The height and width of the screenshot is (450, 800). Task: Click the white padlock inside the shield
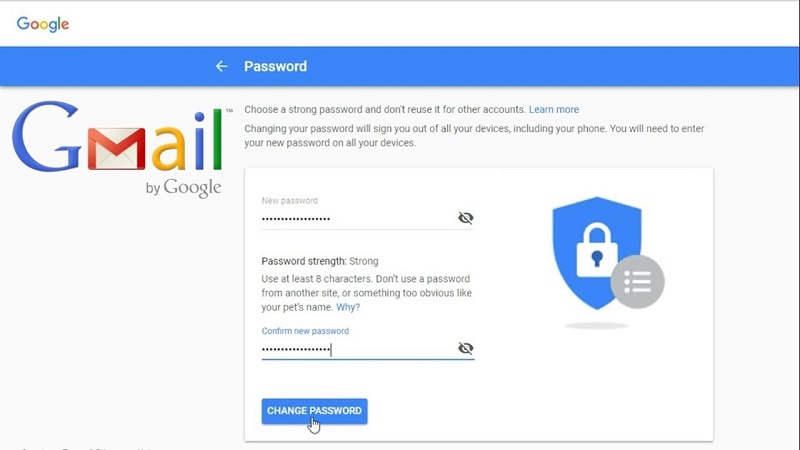tap(596, 250)
